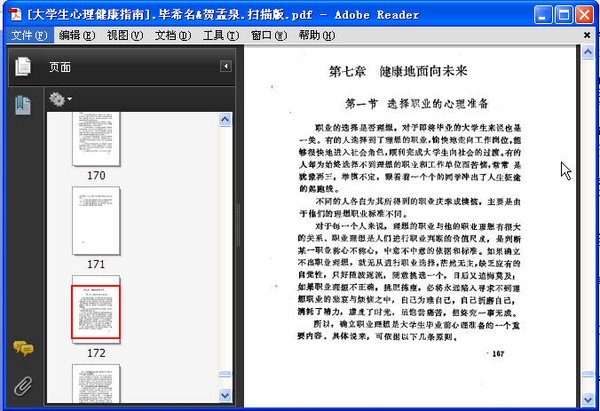600x411 pixels.
Task: Click thumbnail panel scroll up arrow
Action: click(x=225, y=120)
